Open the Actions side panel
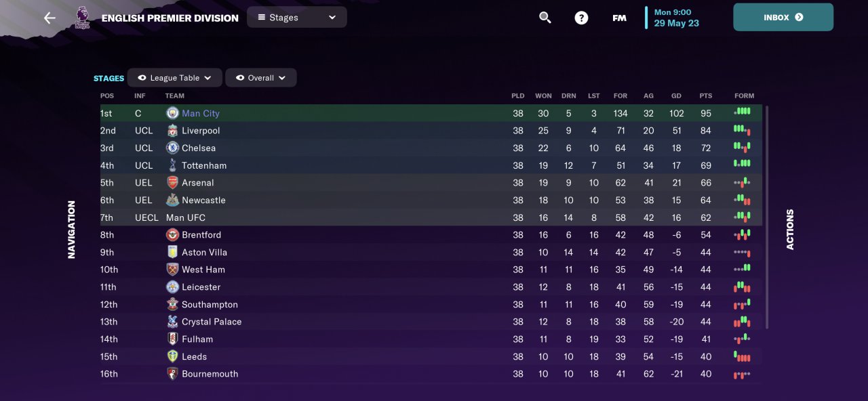The width and height of the screenshot is (868, 401). coord(790,229)
